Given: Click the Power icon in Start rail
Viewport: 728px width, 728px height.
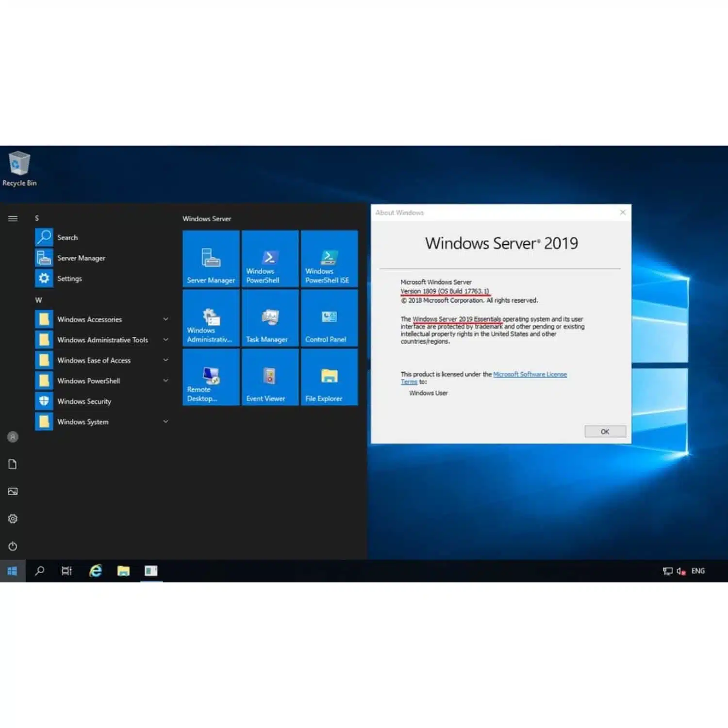Looking at the screenshot, I should 13,546.
